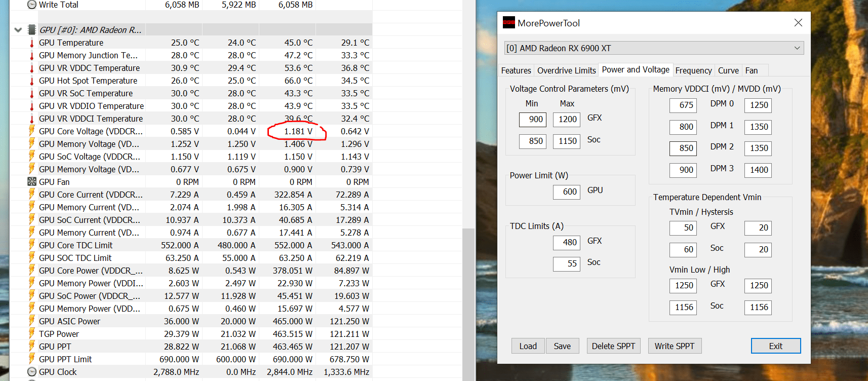Click the lightning icon on the GPU PPT row

(32, 347)
